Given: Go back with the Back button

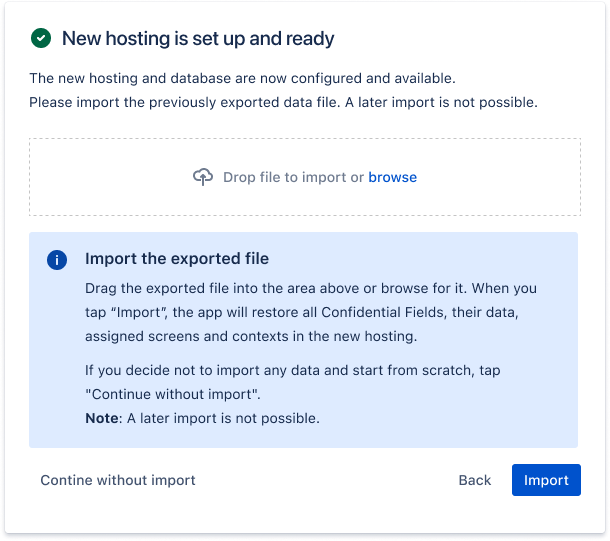Looking at the screenshot, I should coord(475,480).
